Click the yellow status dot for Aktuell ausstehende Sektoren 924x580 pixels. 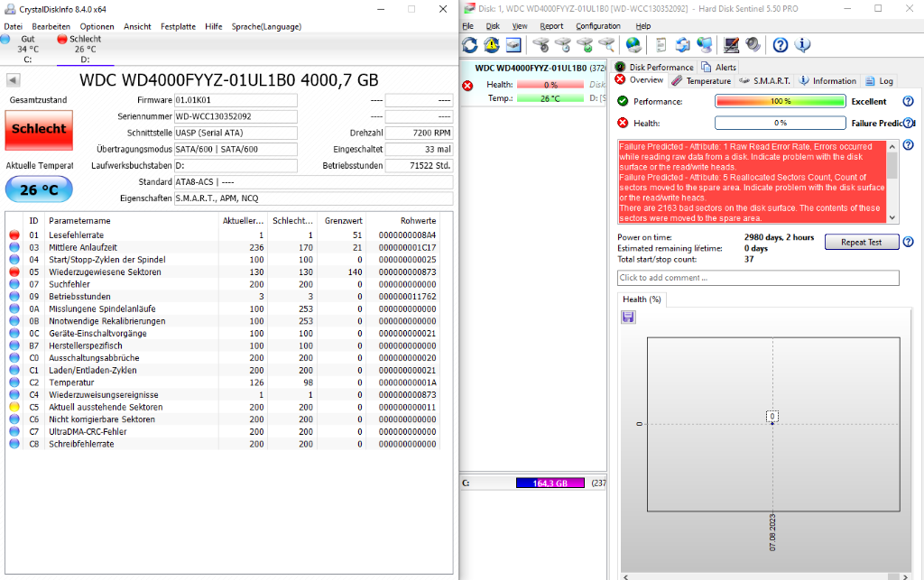pos(14,407)
